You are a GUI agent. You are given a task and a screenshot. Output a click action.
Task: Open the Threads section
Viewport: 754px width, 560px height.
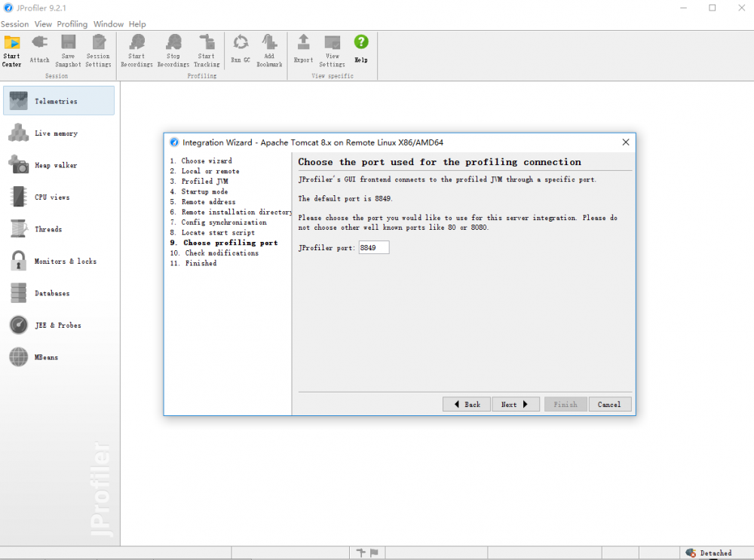(59, 229)
